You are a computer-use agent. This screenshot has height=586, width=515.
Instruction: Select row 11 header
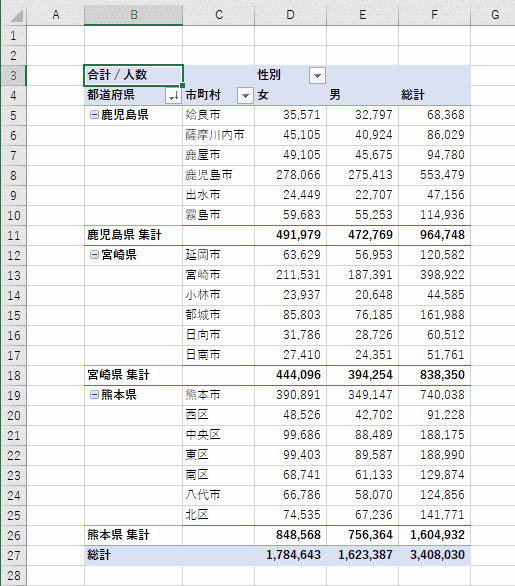[x=14, y=235]
